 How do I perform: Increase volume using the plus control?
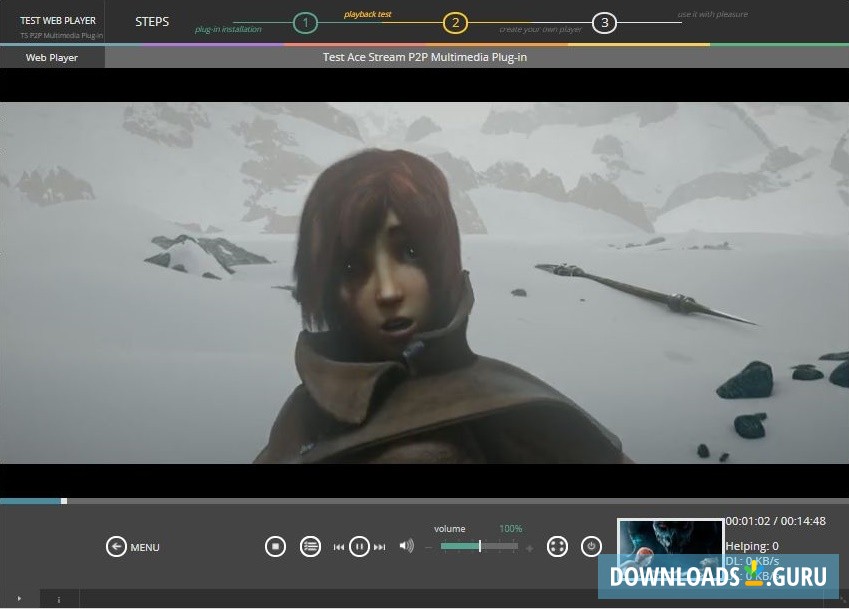tap(528, 547)
